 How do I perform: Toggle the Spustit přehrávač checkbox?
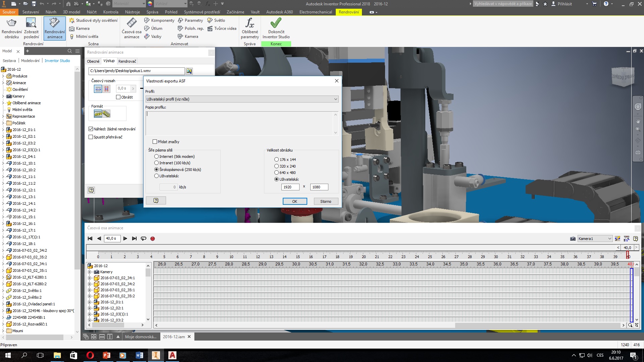tap(91, 137)
